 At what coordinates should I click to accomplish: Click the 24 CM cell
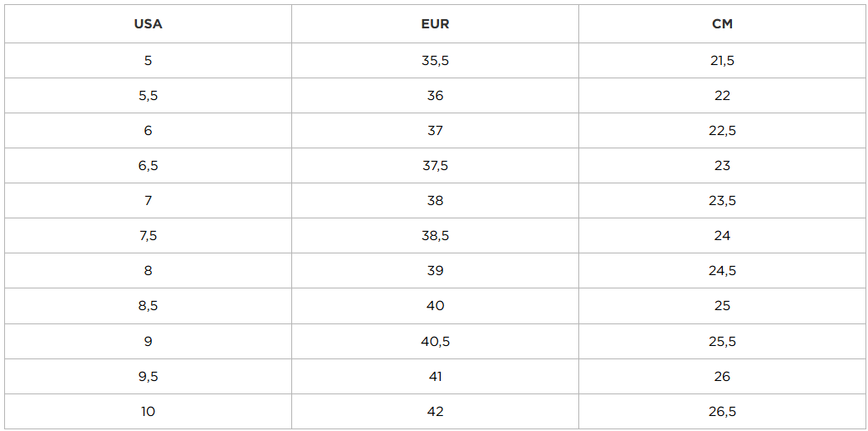click(x=722, y=236)
